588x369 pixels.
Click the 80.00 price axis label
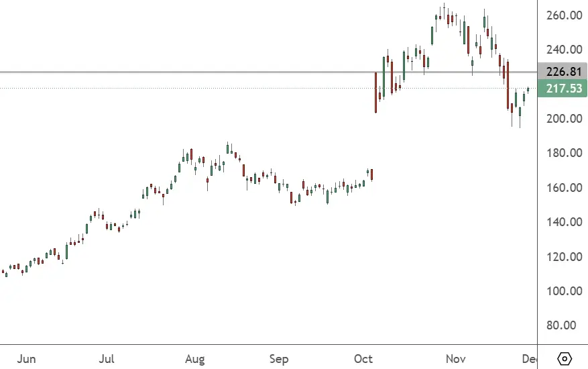[x=563, y=325]
